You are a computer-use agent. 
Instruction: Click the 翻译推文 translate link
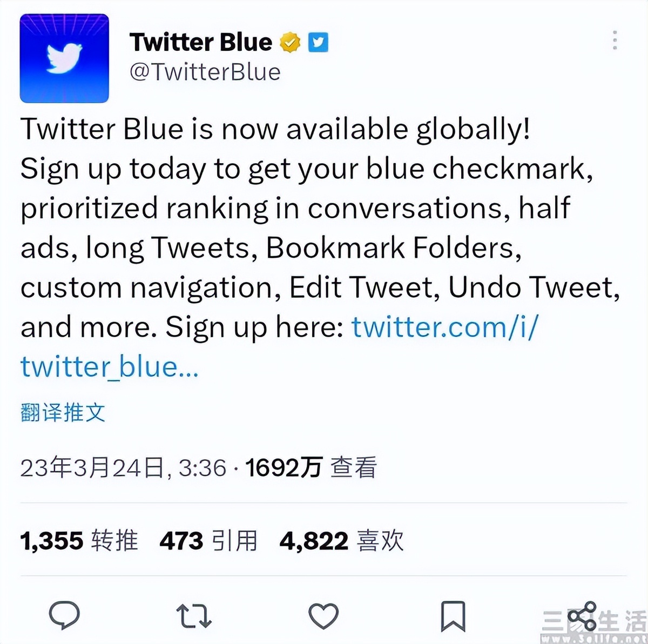[x=63, y=413]
